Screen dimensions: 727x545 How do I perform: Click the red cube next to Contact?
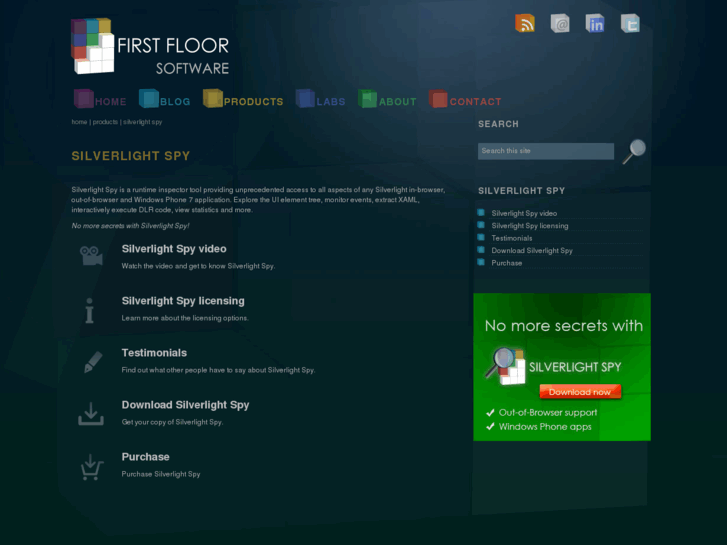click(438, 98)
